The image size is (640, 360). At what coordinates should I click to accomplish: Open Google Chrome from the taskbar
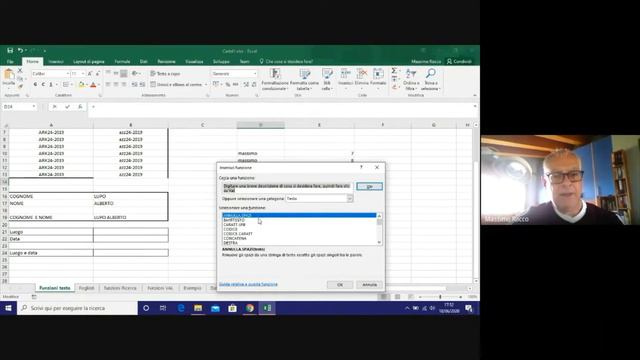[250, 308]
